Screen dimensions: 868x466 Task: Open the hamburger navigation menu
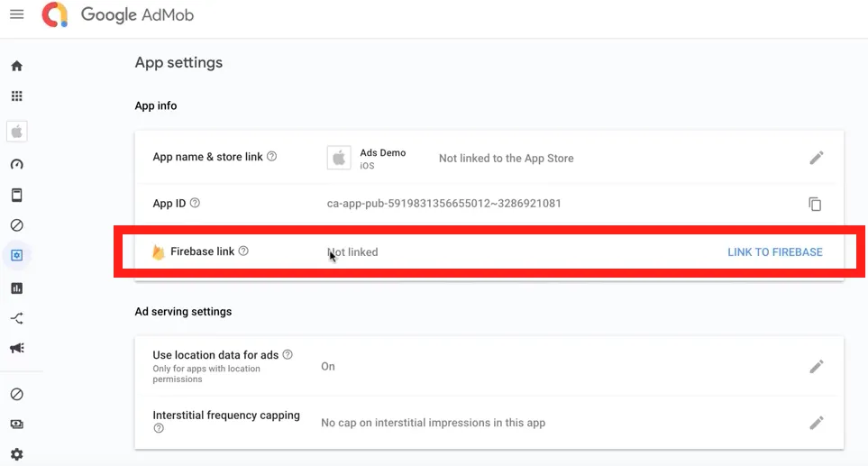click(x=16, y=15)
